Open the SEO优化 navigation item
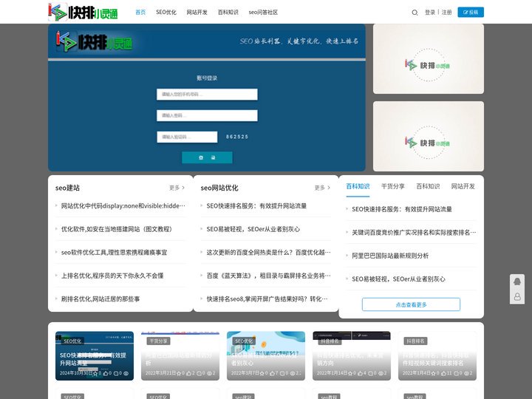 click(x=166, y=13)
